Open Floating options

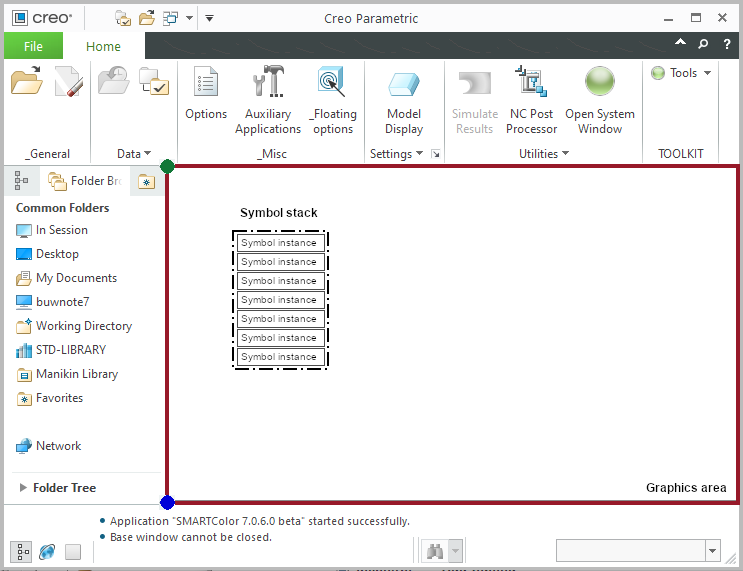tap(332, 84)
